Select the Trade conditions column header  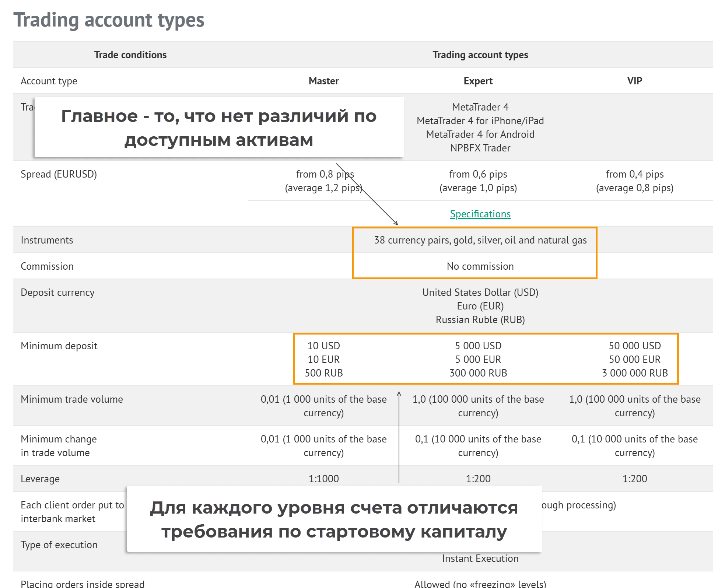(x=130, y=55)
